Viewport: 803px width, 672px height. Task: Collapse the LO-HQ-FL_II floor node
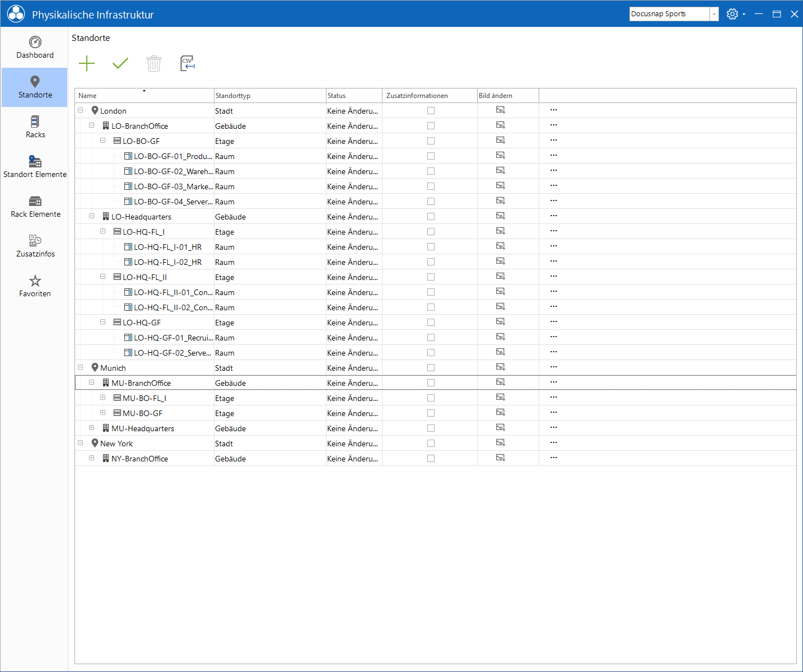click(103, 277)
